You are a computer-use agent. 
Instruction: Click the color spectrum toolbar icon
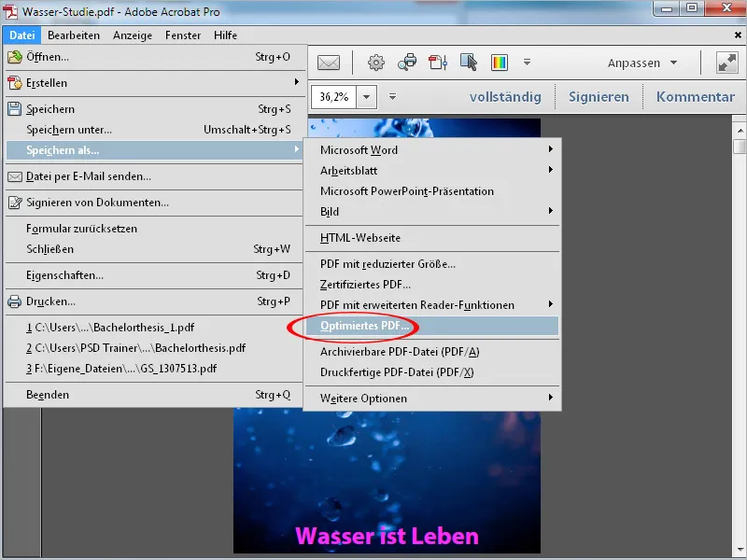point(499,63)
